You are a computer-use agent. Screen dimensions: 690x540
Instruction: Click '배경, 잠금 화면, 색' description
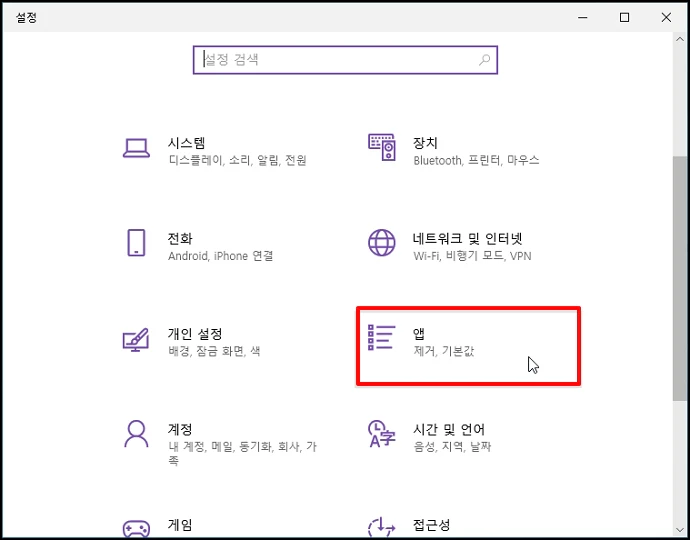(214, 351)
